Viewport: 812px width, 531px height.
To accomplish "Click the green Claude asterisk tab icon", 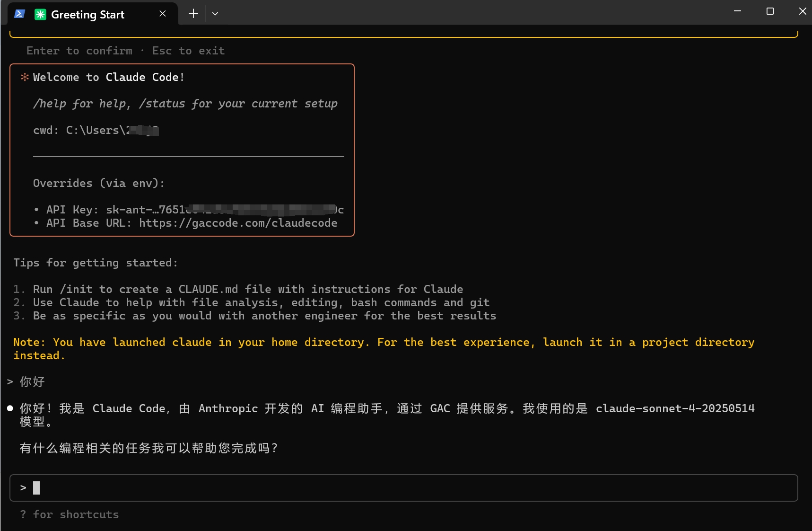I will [x=40, y=14].
